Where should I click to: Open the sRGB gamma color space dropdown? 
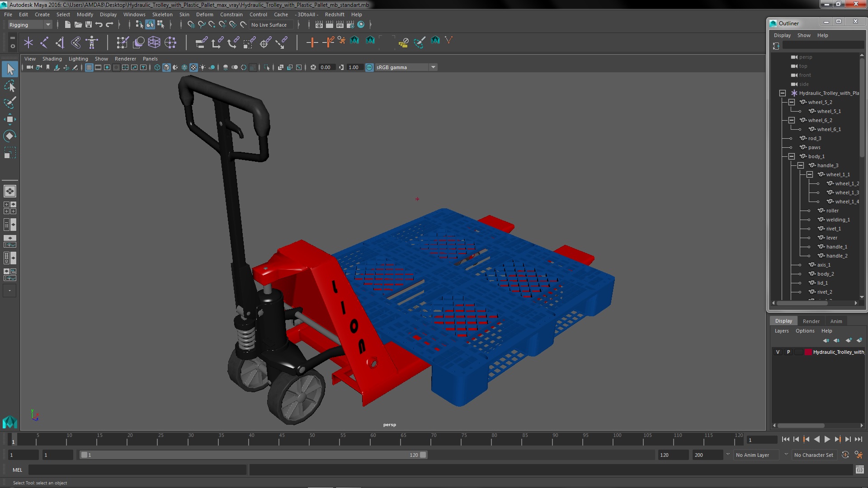point(406,67)
